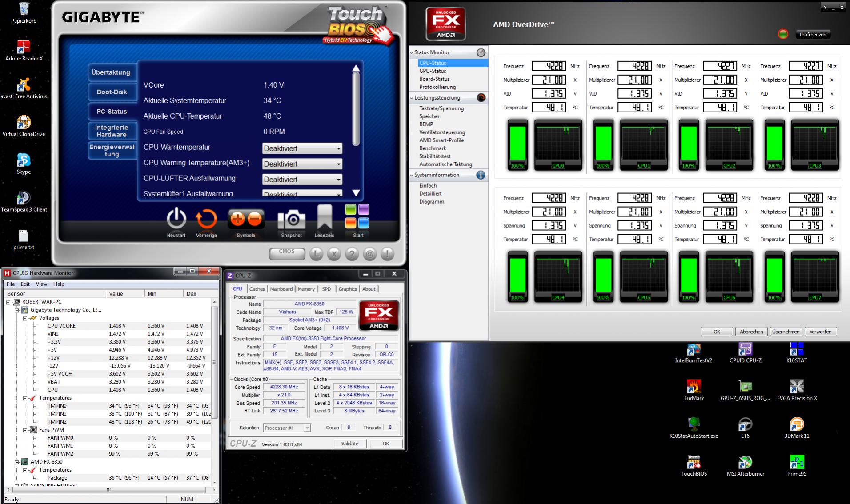Viewport: 850px width, 504px height.
Task: Launch EVGA Precision X shortcut
Action: click(x=797, y=387)
